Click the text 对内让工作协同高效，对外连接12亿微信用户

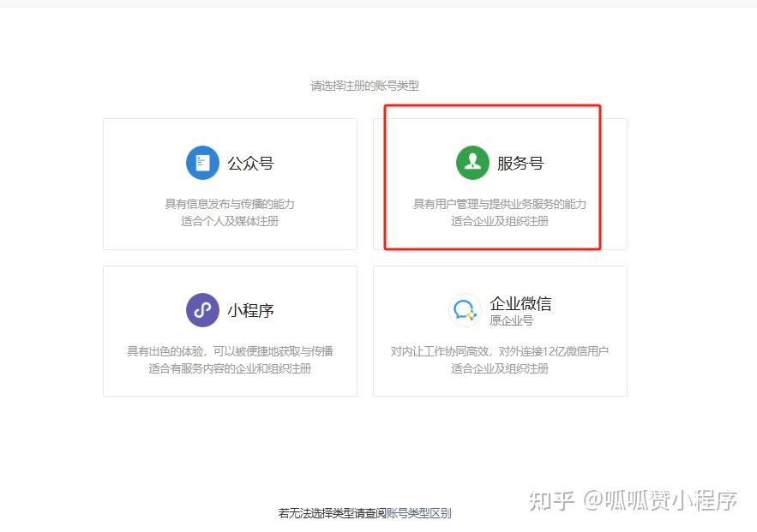coord(500,351)
